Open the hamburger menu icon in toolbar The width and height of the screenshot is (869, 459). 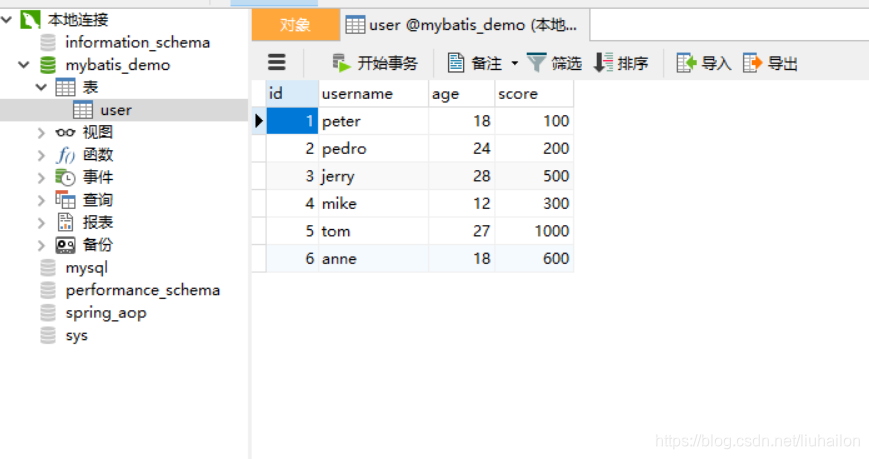[277, 62]
